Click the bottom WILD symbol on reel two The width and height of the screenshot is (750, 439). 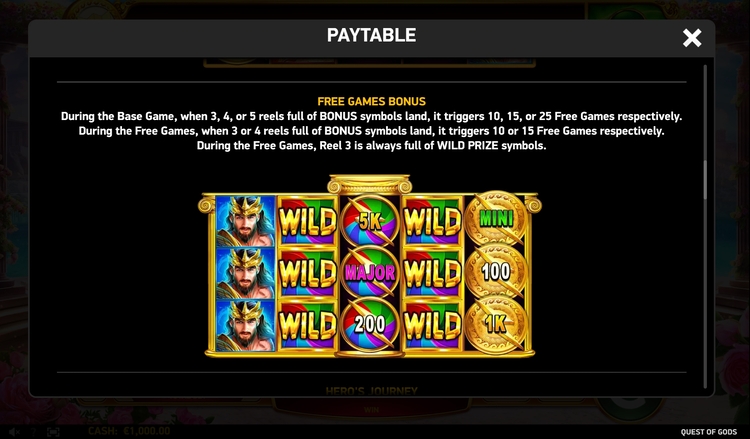308,325
